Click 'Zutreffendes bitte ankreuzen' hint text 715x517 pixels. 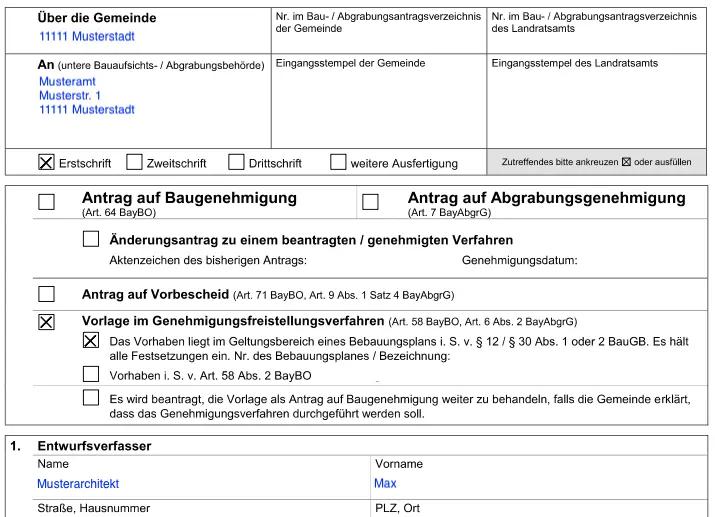pos(596,162)
